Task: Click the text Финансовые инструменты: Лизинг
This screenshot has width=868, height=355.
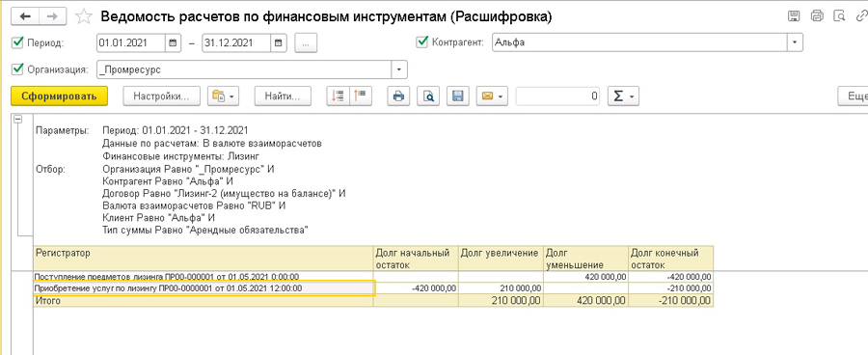Action: [x=181, y=156]
